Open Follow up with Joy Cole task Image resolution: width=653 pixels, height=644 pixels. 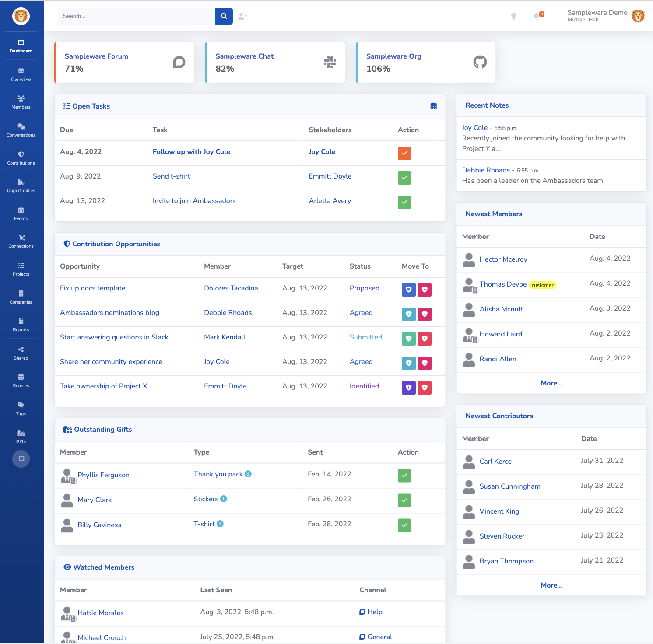(191, 151)
